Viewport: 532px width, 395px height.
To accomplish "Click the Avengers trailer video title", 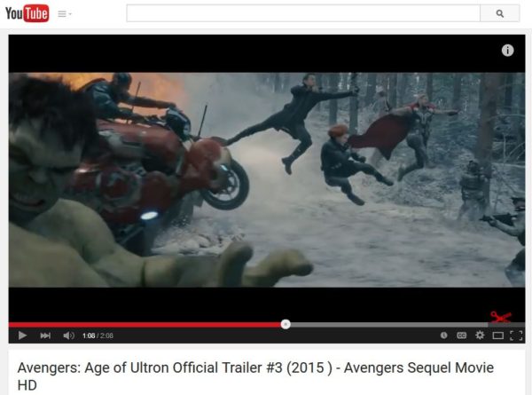I will (255, 376).
